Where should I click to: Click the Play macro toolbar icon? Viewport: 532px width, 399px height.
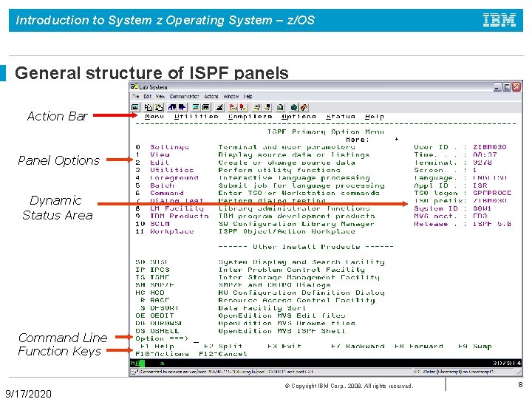pyautogui.click(x=257, y=108)
